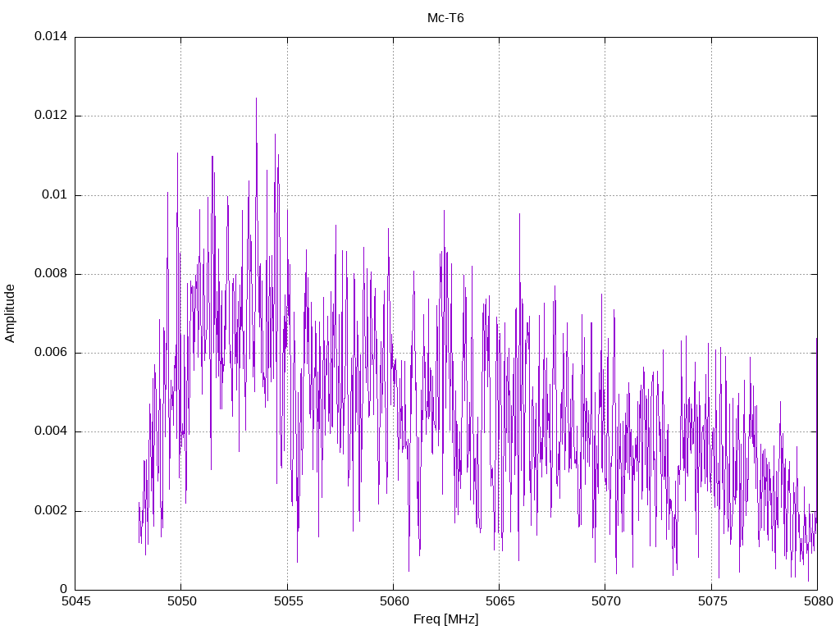Click the plot title Mc-T6
Image resolution: width=840 pixels, height=630 pixels.
pyautogui.click(x=445, y=18)
